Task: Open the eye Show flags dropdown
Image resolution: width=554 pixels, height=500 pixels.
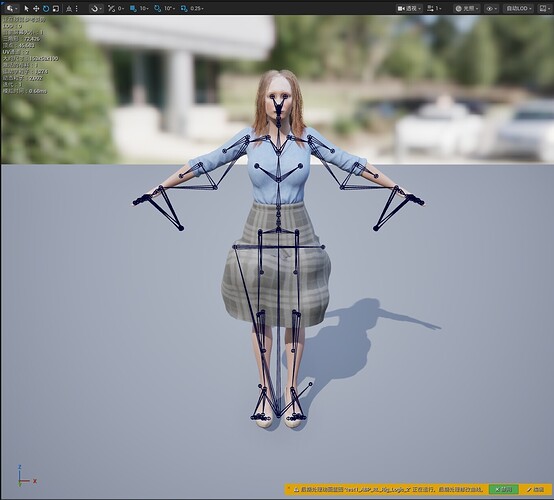Action: click(x=491, y=8)
